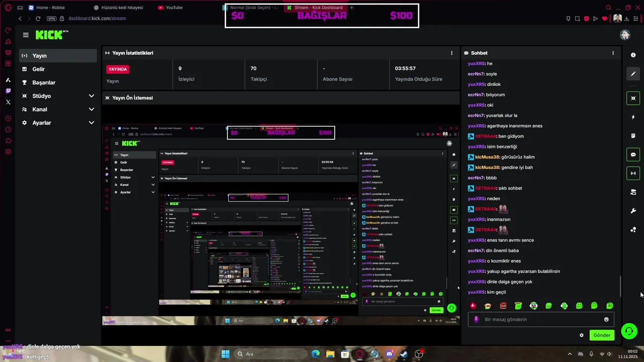The height and width of the screenshot is (362, 644).
Task: Open the camera panel icon
Action: (x=633, y=192)
